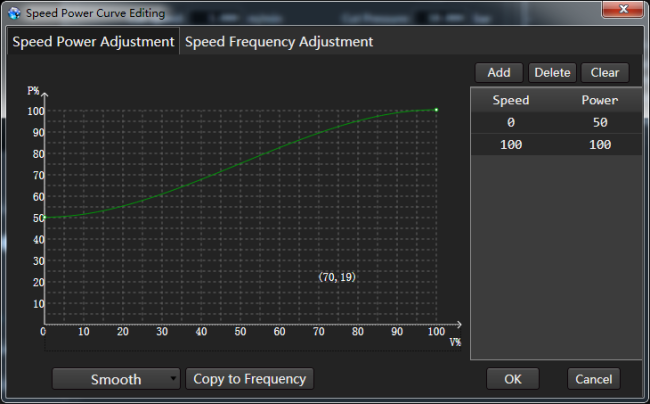The height and width of the screenshot is (404, 650).
Task: Delete the selected curve point
Action: pos(552,73)
